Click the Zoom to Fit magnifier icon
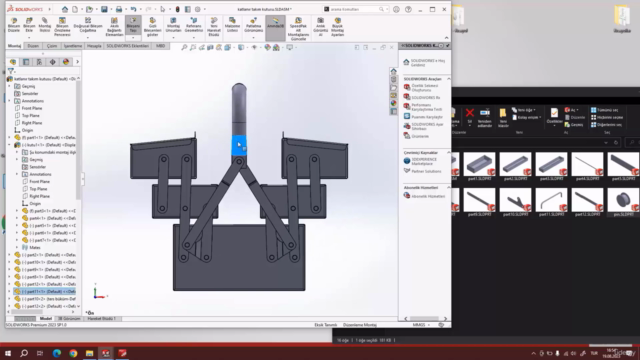 point(184,47)
